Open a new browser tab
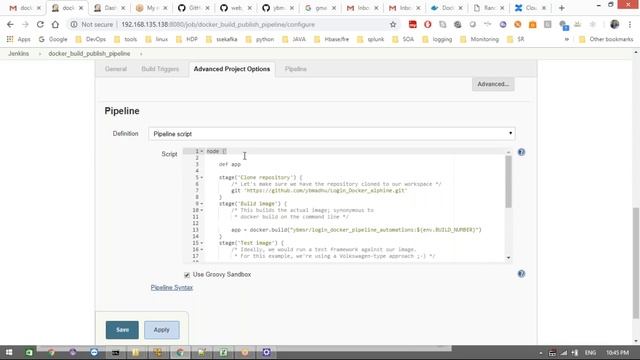640x360 pixels. (x=562, y=8)
